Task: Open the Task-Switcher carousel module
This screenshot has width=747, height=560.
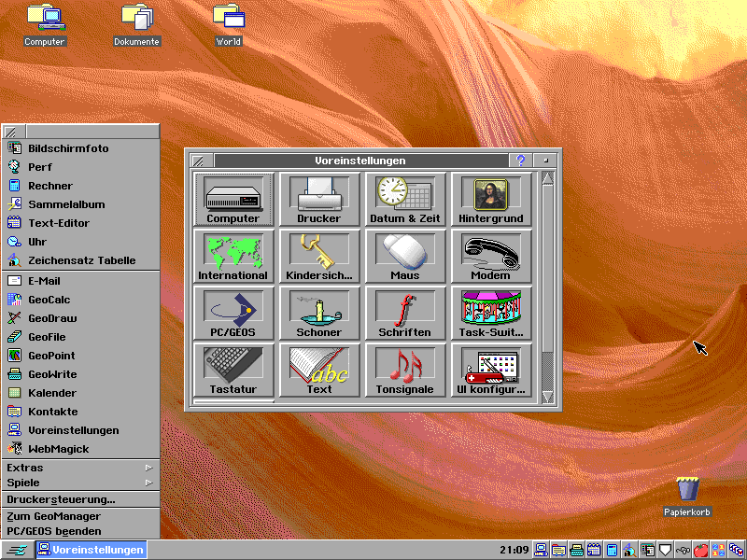Action: tap(491, 313)
